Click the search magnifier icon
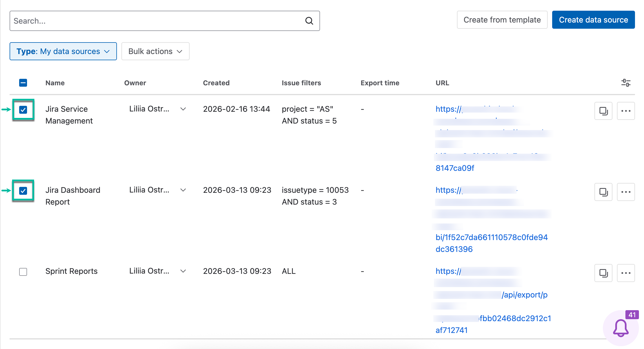 [x=309, y=21]
